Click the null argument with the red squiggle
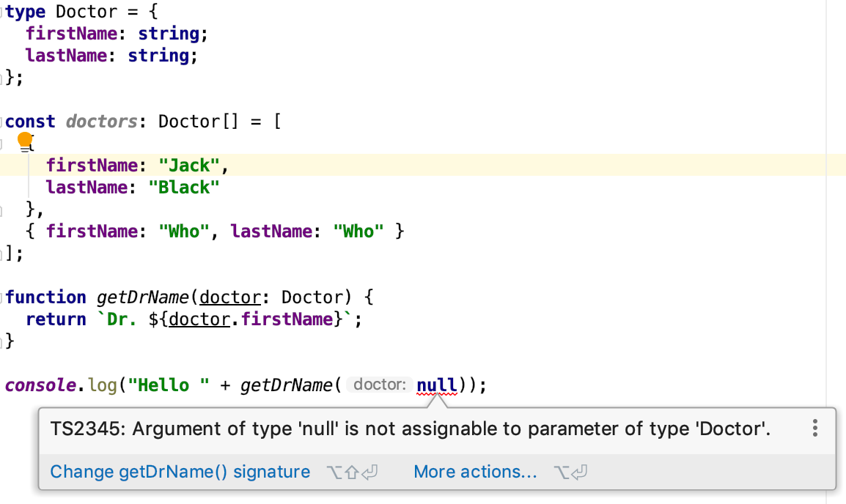846x504 pixels. (437, 385)
